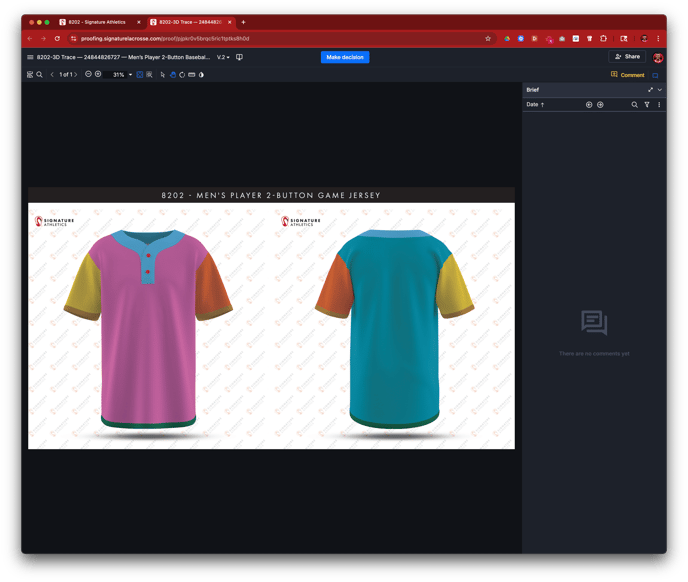The image size is (688, 582).
Task: Click the expand panel arrows icon
Action: pos(650,90)
